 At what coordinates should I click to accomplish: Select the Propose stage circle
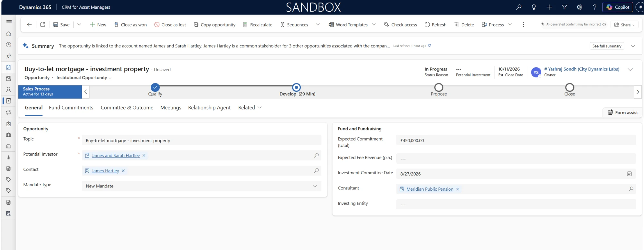tap(439, 87)
